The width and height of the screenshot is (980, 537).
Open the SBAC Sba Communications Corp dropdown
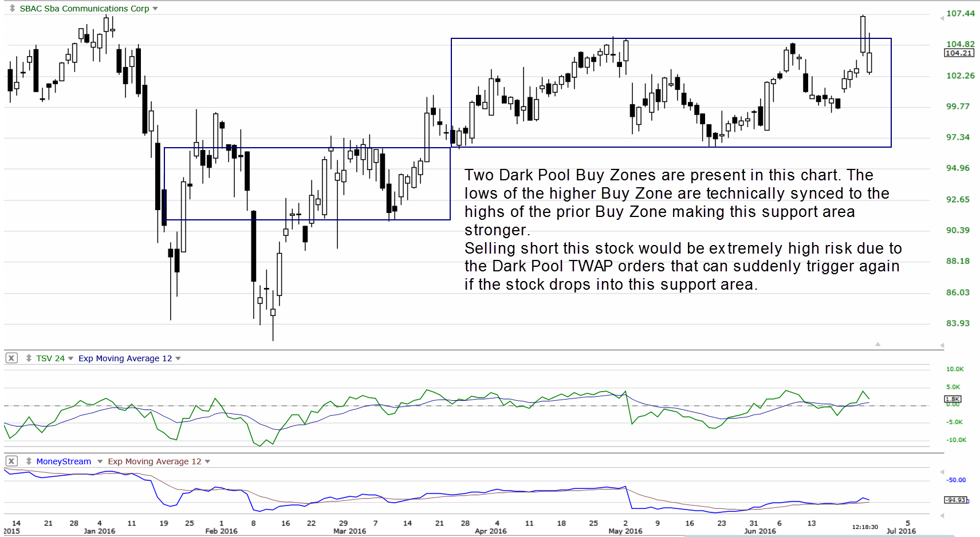tap(155, 9)
